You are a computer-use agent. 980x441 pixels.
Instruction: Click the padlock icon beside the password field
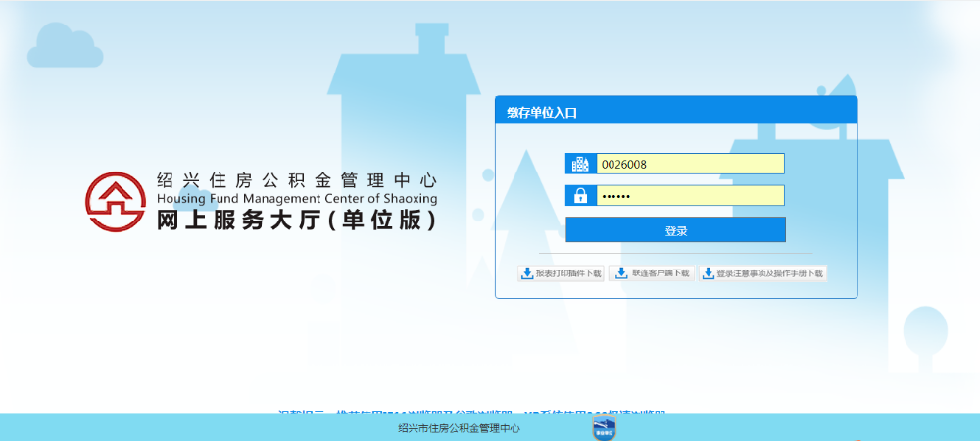[580, 196]
